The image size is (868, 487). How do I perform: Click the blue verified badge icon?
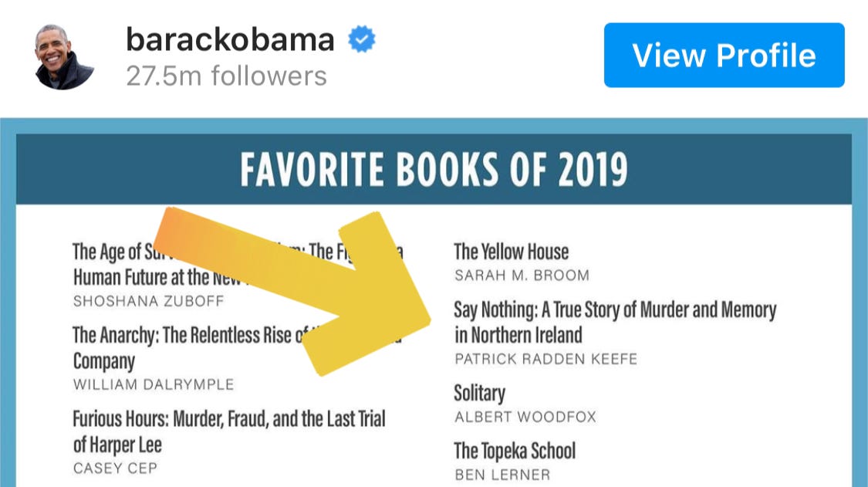coord(362,39)
